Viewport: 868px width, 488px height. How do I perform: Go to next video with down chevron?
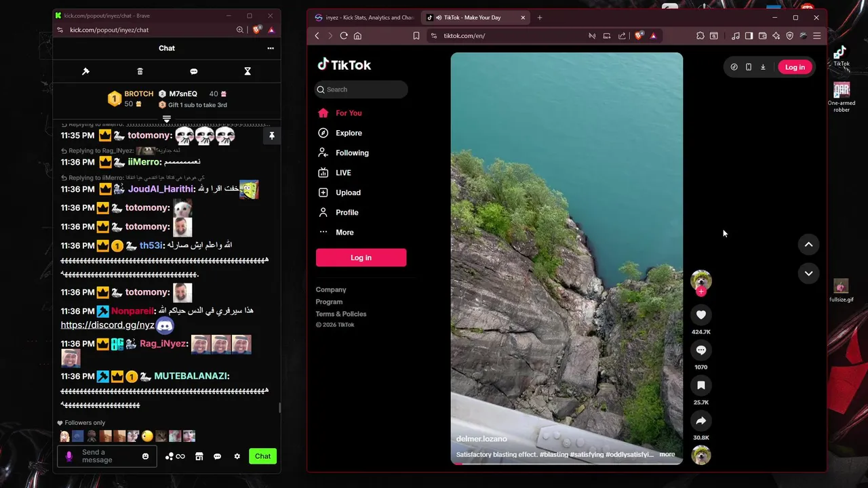(808, 273)
